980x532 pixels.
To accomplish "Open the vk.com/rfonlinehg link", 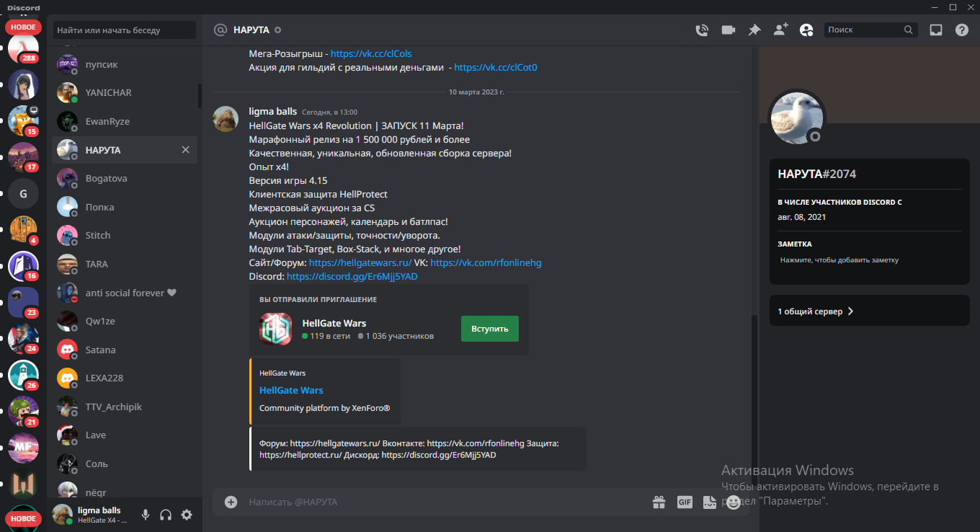I will (486, 263).
